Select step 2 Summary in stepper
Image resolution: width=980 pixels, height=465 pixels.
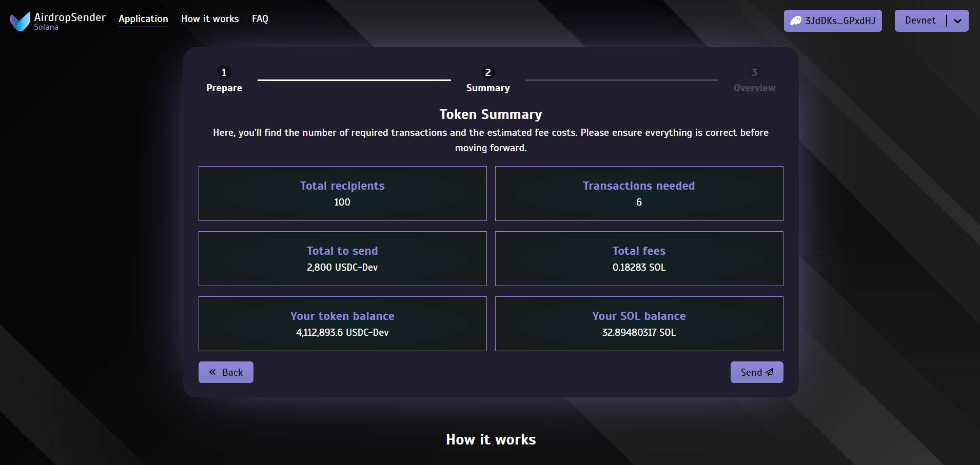[x=488, y=79]
